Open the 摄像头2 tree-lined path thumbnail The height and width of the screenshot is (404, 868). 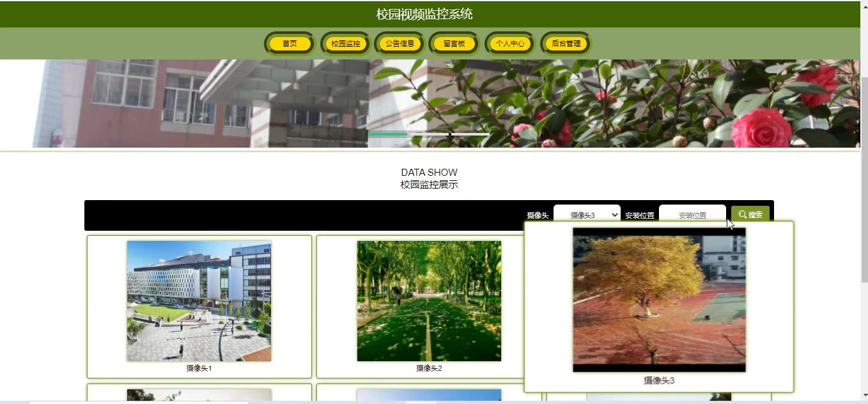pyautogui.click(x=429, y=301)
